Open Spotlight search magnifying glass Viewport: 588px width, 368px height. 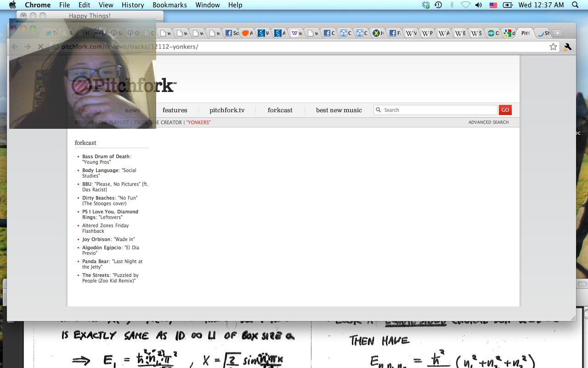[575, 5]
